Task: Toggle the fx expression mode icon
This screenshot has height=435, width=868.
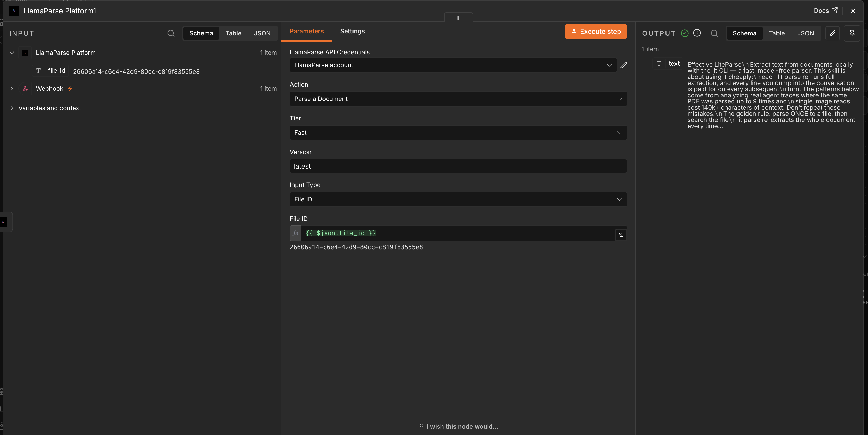Action: (296, 233)
